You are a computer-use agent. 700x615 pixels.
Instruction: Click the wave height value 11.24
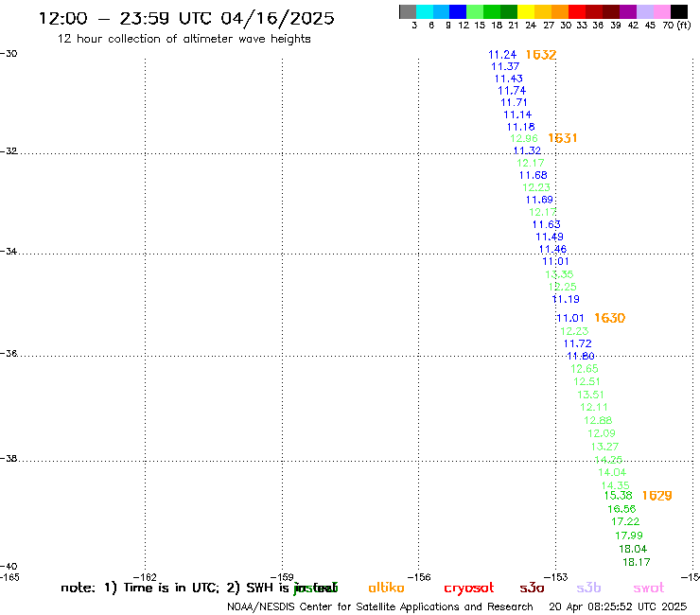click(502, 55)
